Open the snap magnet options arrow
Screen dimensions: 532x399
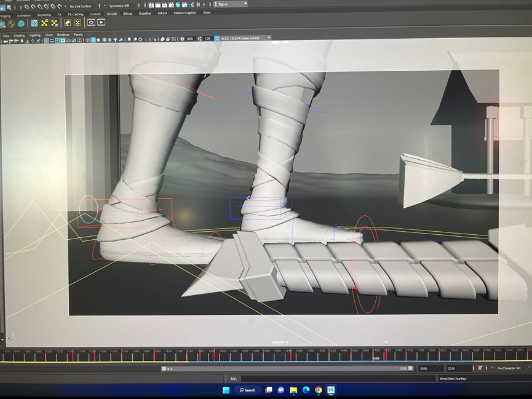65,6
